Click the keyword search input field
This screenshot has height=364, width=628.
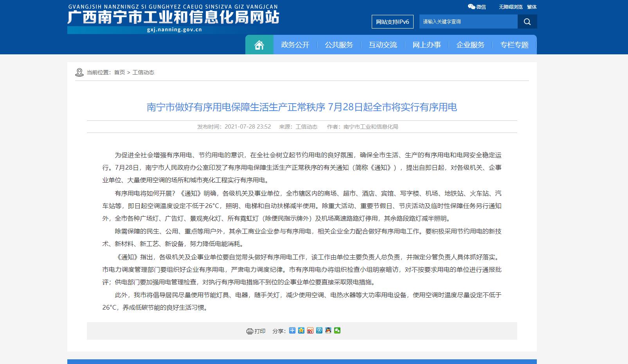[468, 22]
